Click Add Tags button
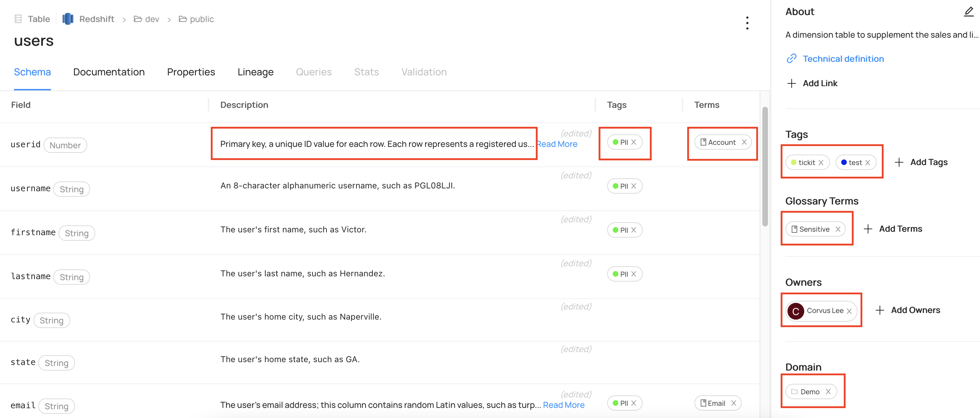Viewport: 980px width, 418px height. tap(921, 162)
